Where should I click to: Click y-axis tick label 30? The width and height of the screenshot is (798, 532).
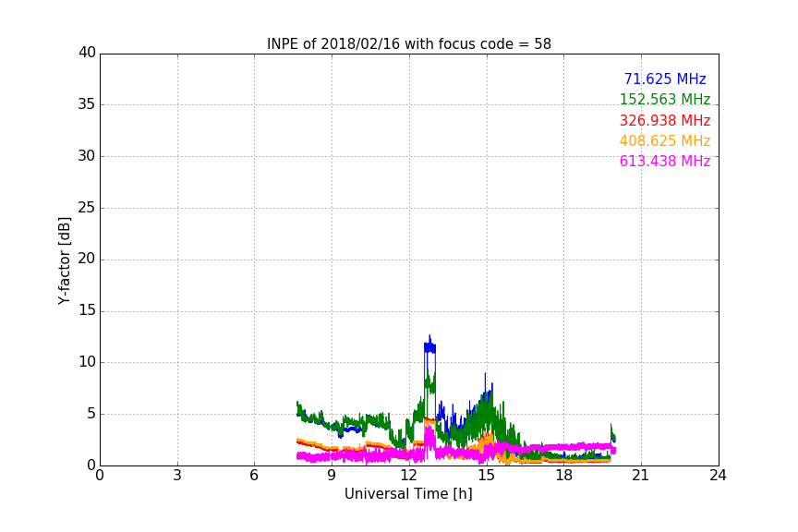[87, 156]
